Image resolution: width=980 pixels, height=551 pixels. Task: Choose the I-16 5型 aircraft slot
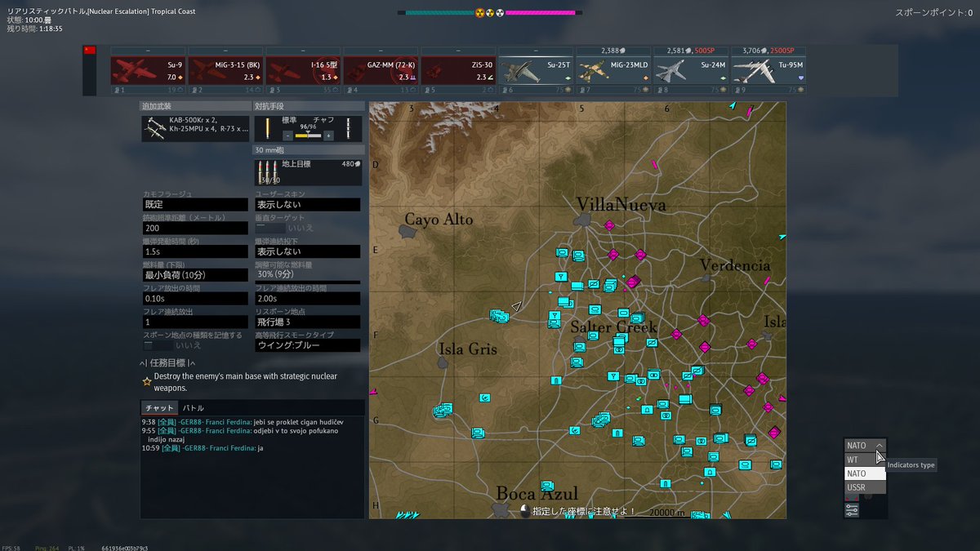pyautogui.click(x=303, y=70)
